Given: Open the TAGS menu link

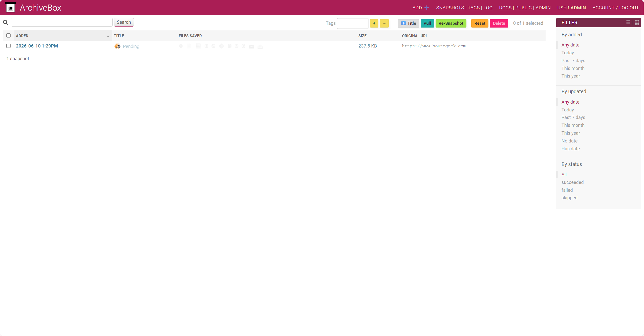Looking at the screenshot, I should pos(474,8).
